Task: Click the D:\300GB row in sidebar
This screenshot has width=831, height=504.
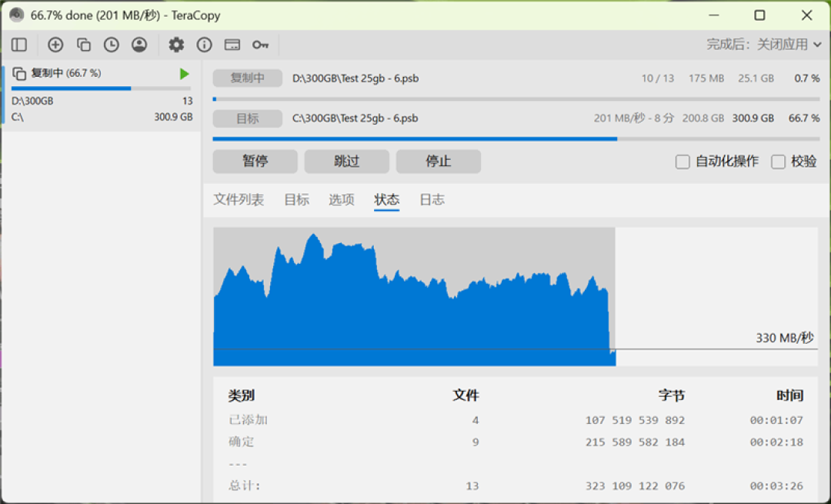Action: point(102,101)
